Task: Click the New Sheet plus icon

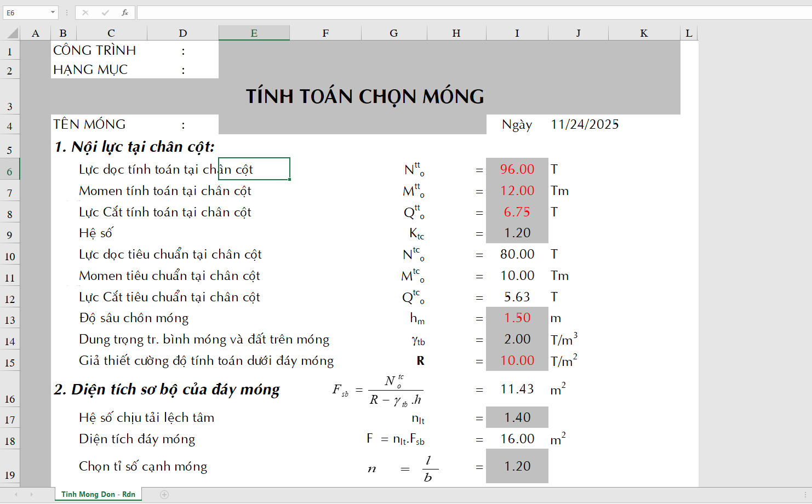Action: [164, 494]
